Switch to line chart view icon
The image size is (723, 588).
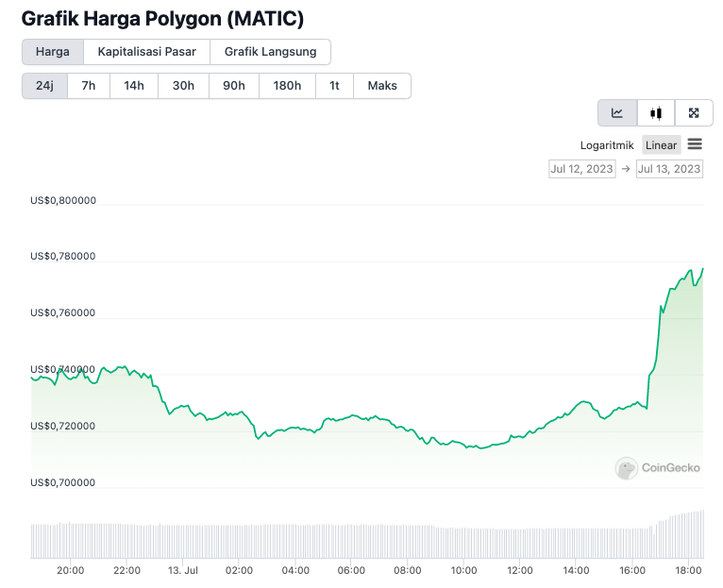tap(617, 113)
